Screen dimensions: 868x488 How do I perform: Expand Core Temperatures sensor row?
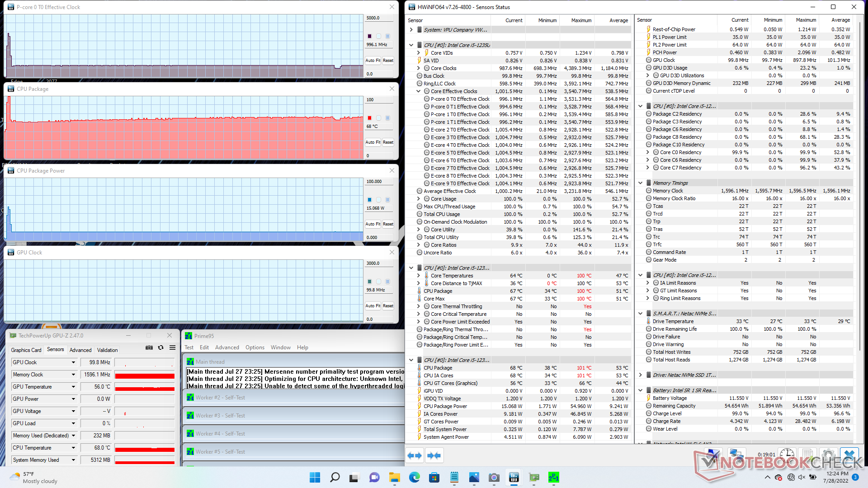418,276
